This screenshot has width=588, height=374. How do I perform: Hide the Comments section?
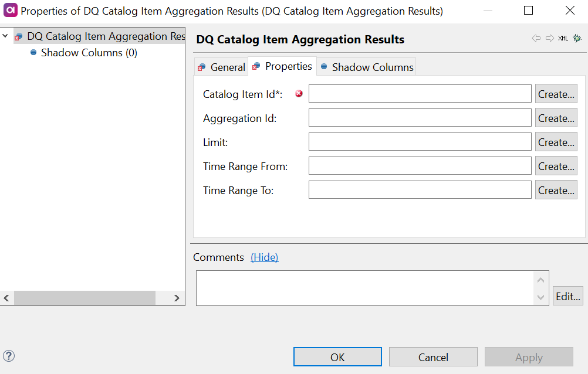click(264, 257)
